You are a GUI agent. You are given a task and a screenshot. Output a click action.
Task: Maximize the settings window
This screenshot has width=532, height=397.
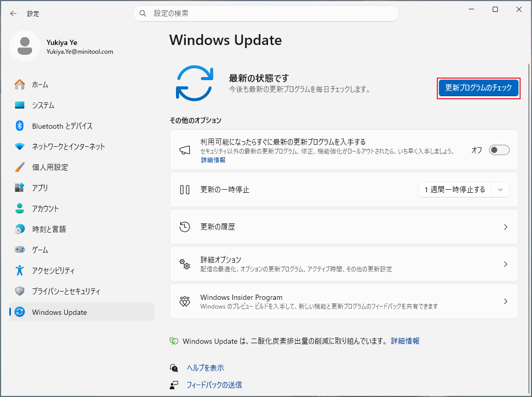click(x=495, y=9)
